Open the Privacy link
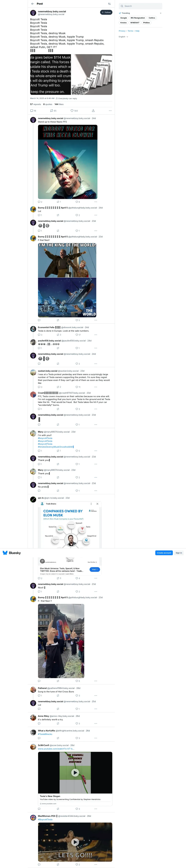 122,31
